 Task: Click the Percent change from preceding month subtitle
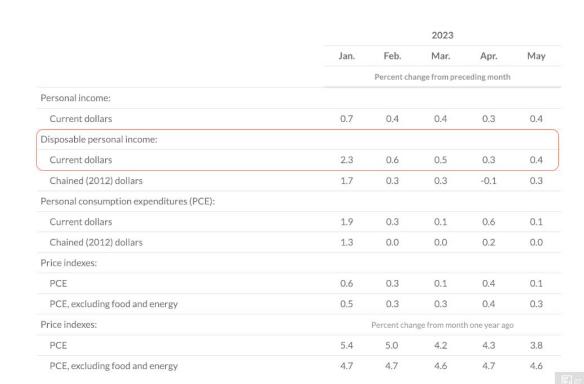(x=442, y=77)
